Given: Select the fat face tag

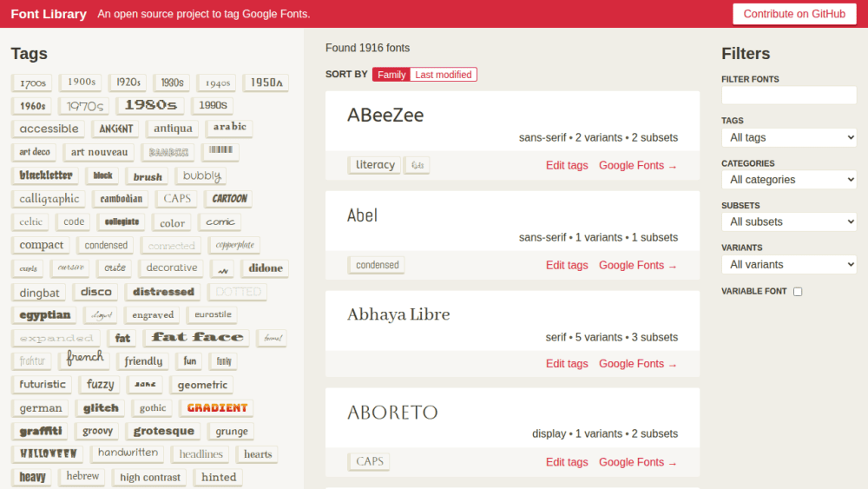Looking at the screenshot, I should pos(196,337).
